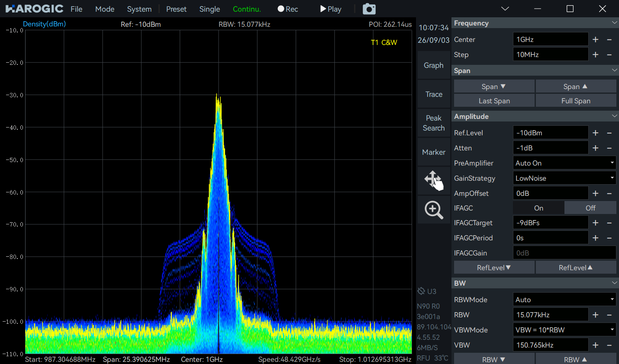The image size is (619, 364).
Task: Open the File menu
Action: (76, 9)
